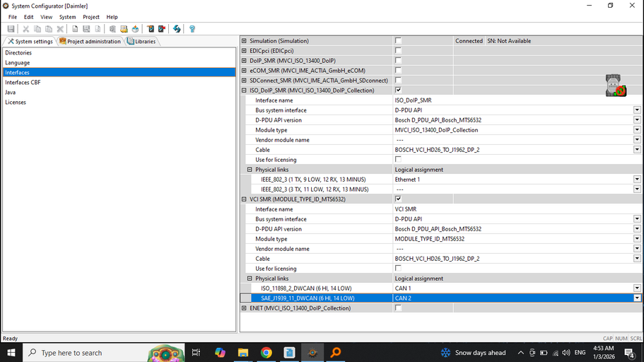
Task: Click the Save floppy disk toolbar icon
Action: (11, 29)
